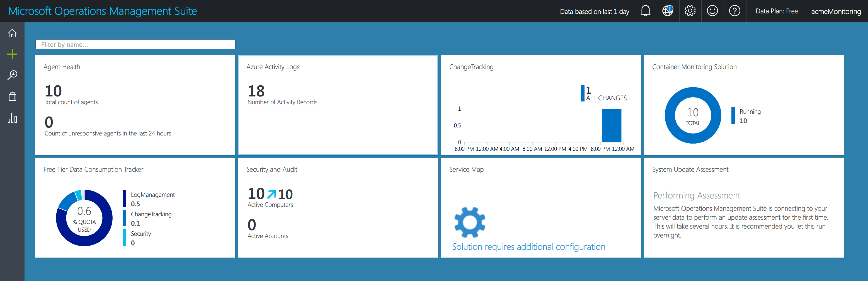Screen dimensions: 868x281
Task: Click 'Data based on last 1 day'
Action: point(594,11)
